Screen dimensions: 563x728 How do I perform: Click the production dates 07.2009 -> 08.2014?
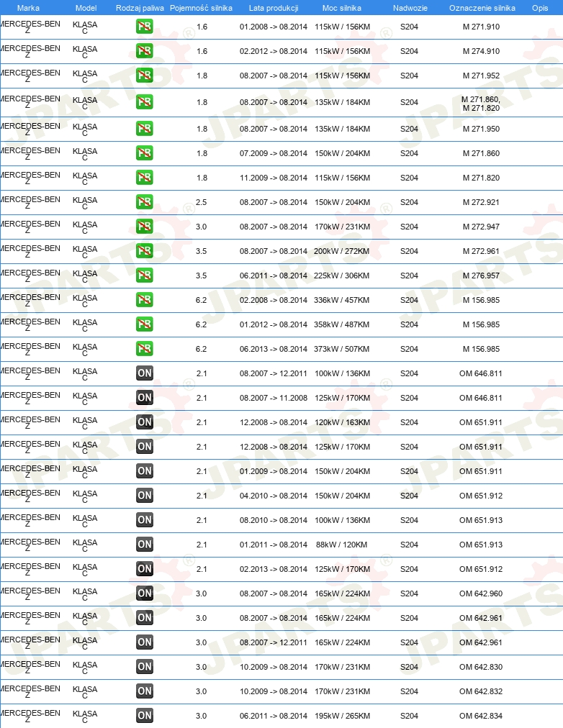(274, 153)
